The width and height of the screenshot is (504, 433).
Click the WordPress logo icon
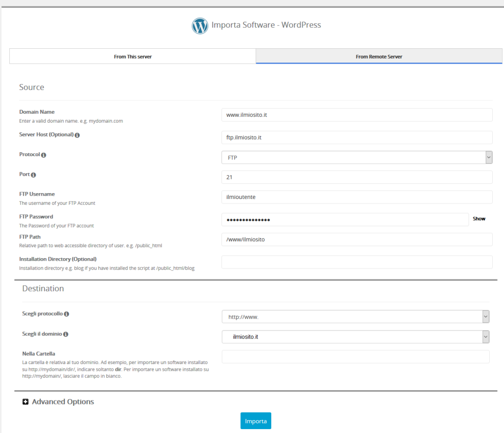point(200,26)
